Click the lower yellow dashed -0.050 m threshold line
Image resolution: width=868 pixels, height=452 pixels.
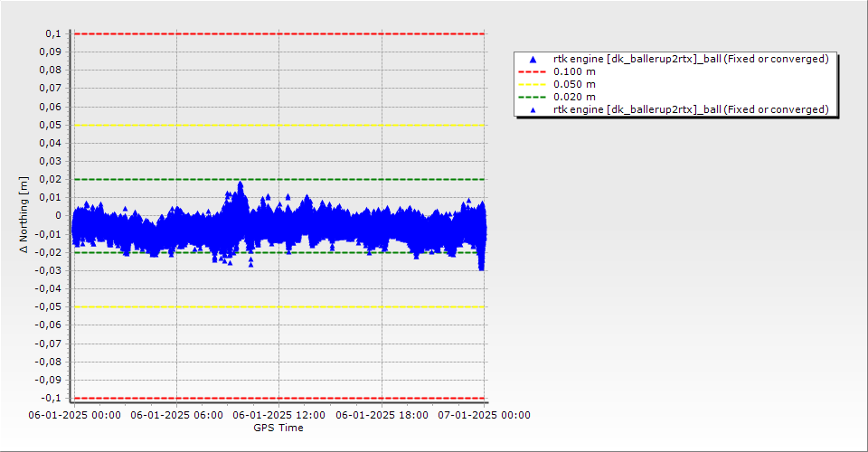tap(279, 307)
